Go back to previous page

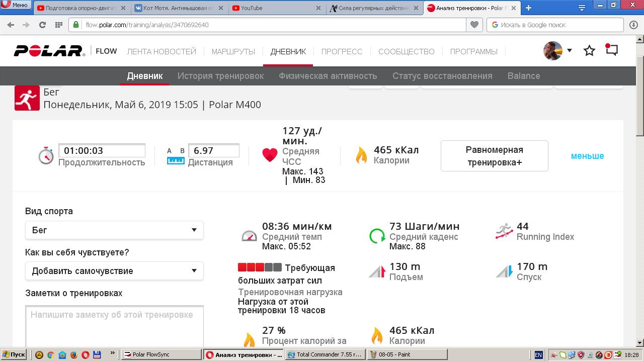[11, 25]
